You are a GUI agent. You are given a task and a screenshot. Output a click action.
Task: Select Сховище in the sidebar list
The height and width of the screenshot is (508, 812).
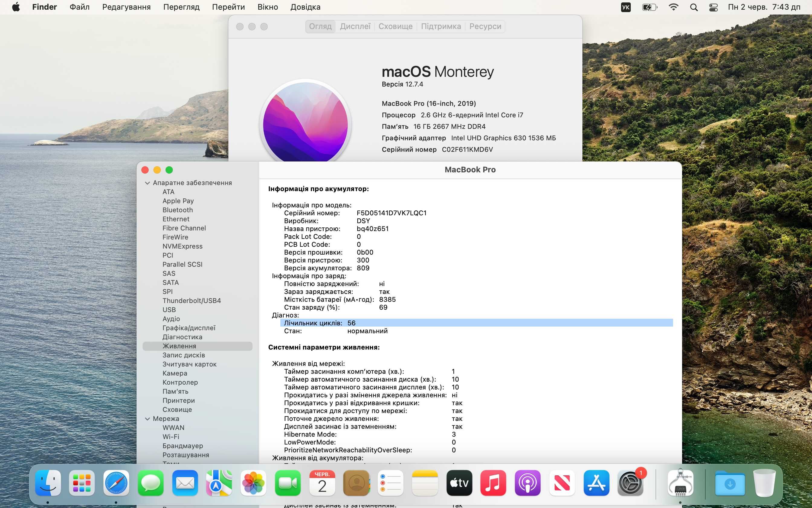coord(177,409)
